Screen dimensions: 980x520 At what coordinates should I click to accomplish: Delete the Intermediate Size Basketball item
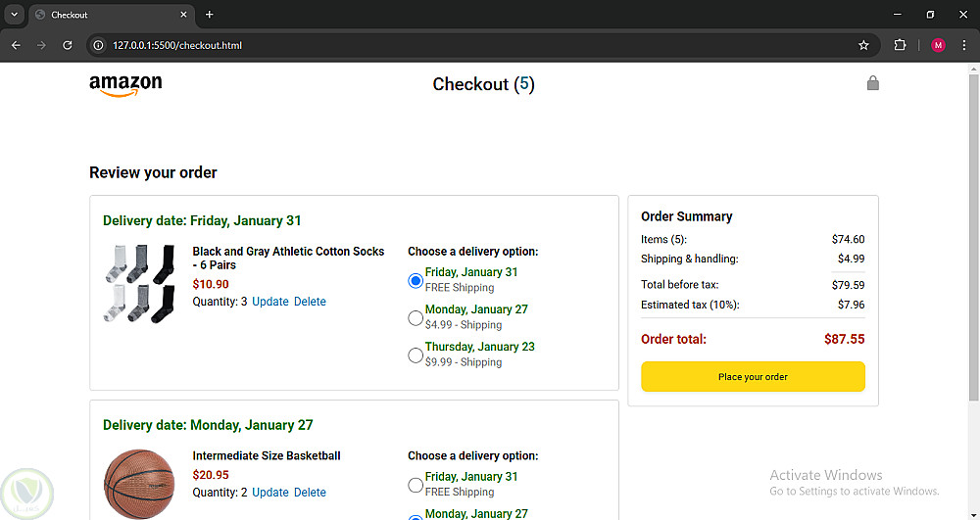click(x=310, y=493)
